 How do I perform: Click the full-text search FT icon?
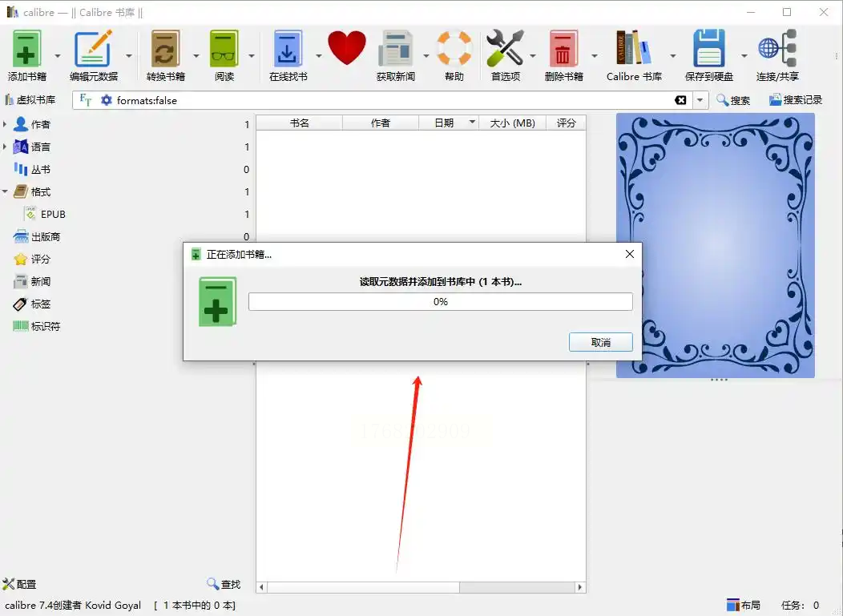(86, 100)
